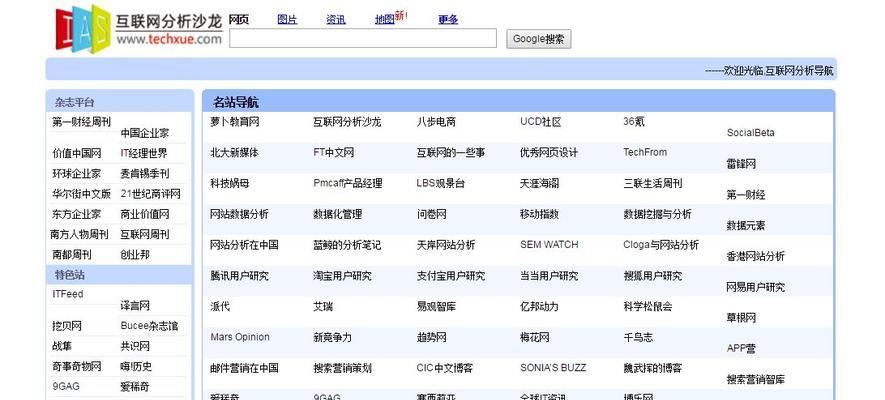Open 9GAG in left sidebar
This screenshot has width=885, height=400.
pos(65,387)
